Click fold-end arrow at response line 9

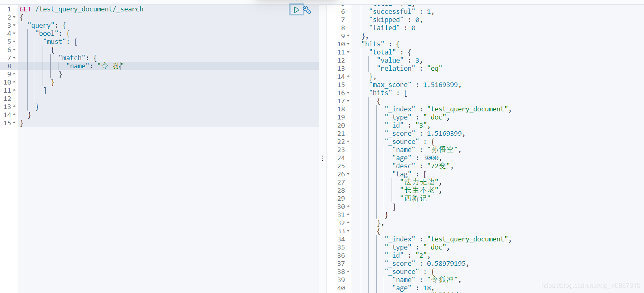(x=348, y=36)
